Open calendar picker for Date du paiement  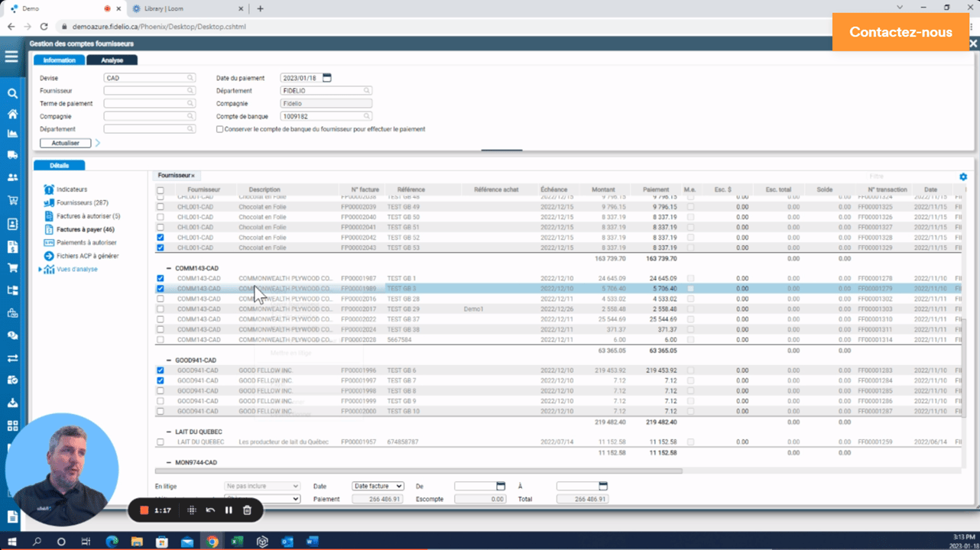[x=327, y=78]
